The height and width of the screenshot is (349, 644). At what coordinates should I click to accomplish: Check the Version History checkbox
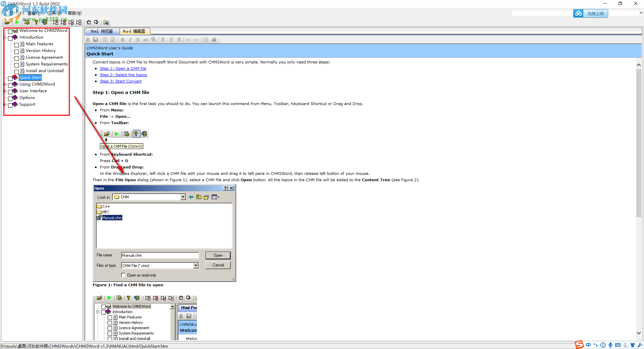[17, 52]
